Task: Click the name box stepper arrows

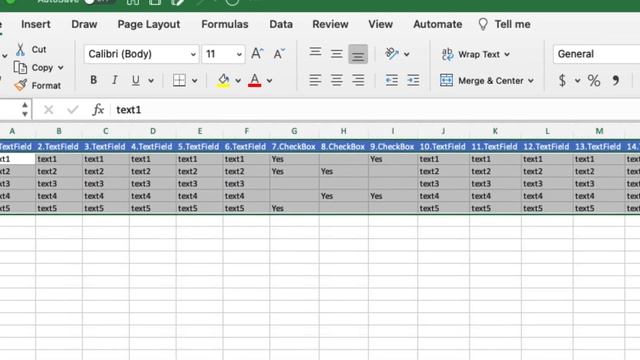Action: click(x=25, y=109)
